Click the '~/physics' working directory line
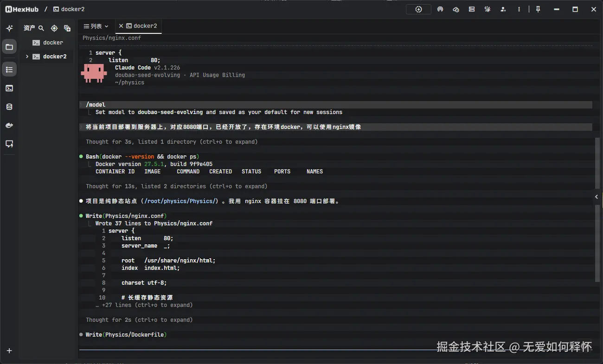This screenshot has width=603, height=364. 129,83
